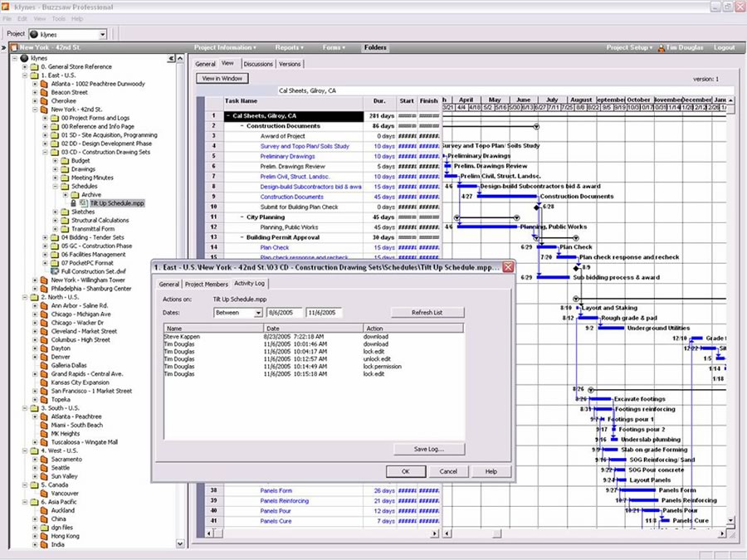Click the Budget folder icon
The image size is (747, 560).
tap(65, 161)
